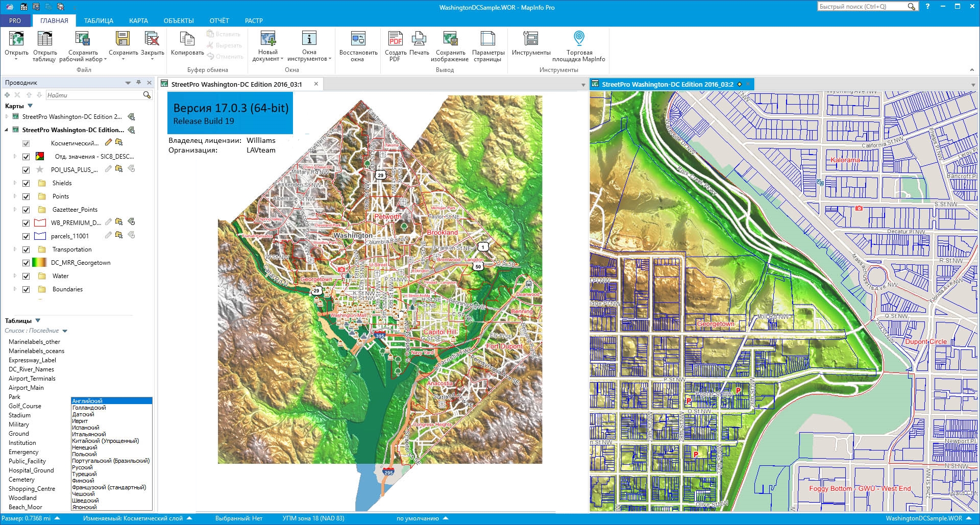Screen dimensions: 980x525
Task: Switch to the ОБЪЕКТЫ ribbon tab
Action: pos(179,21)
